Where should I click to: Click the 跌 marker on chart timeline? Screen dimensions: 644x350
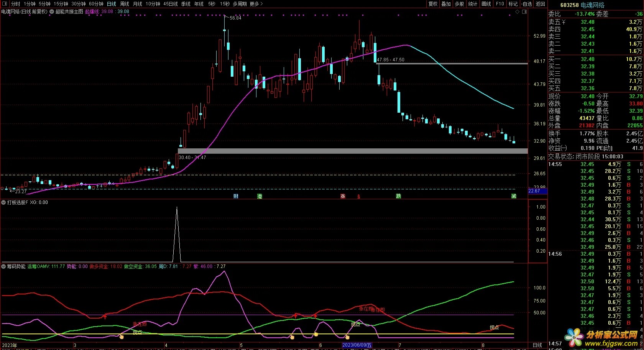pyautogui.click(x=399, y=196)
